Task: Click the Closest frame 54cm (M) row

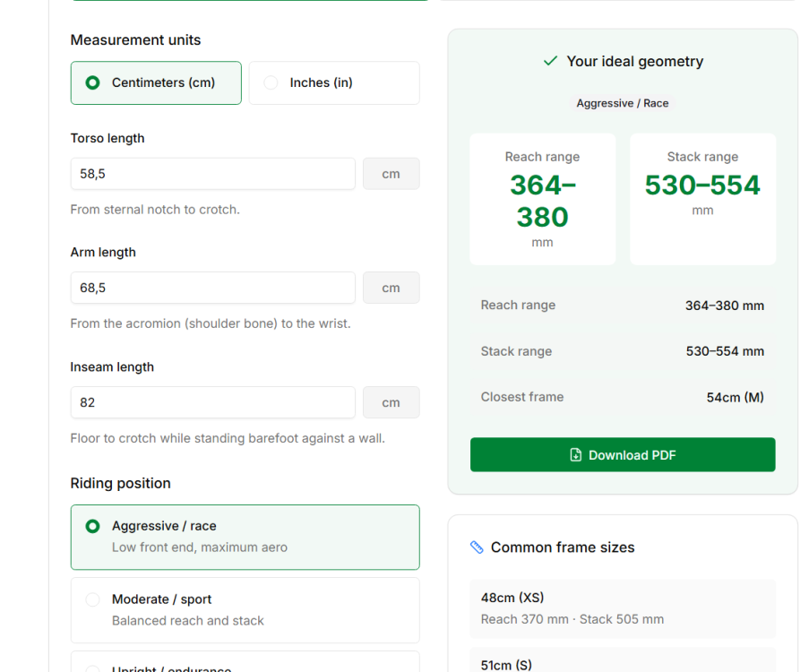Action: click(x=623, y=397)
